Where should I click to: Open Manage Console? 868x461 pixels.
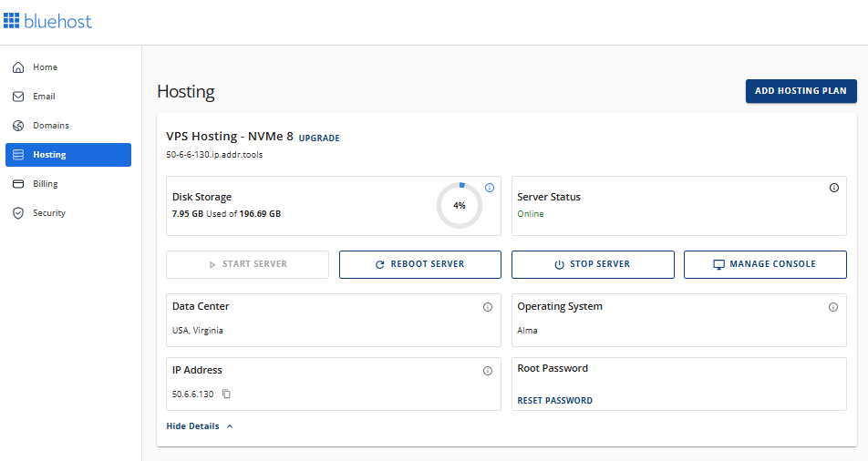click(x=765, y=264)
